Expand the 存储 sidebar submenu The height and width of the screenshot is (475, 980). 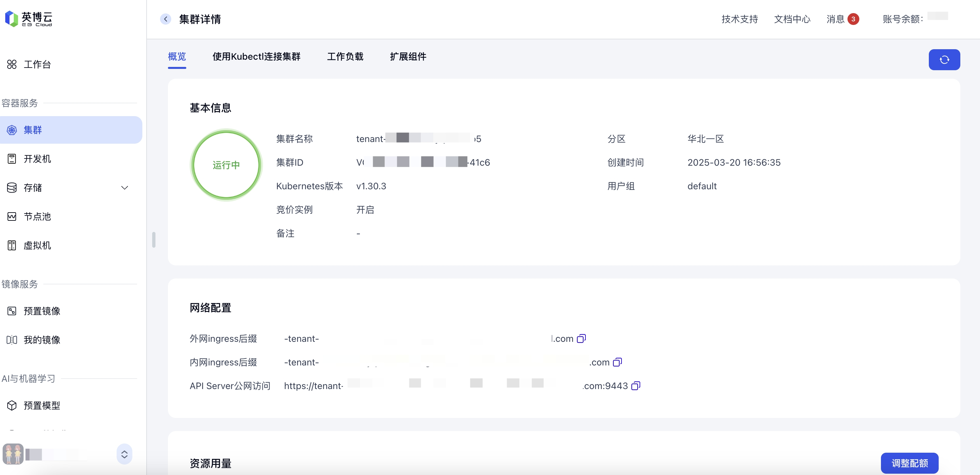124,188
